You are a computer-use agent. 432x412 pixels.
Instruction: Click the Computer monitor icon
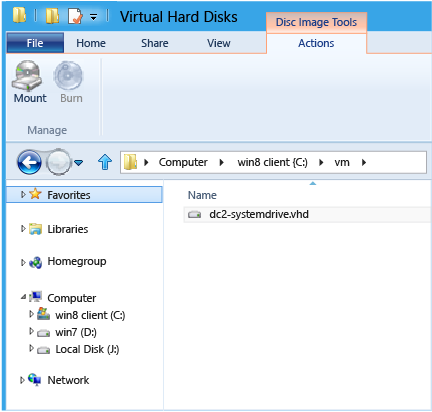(35, 296)
